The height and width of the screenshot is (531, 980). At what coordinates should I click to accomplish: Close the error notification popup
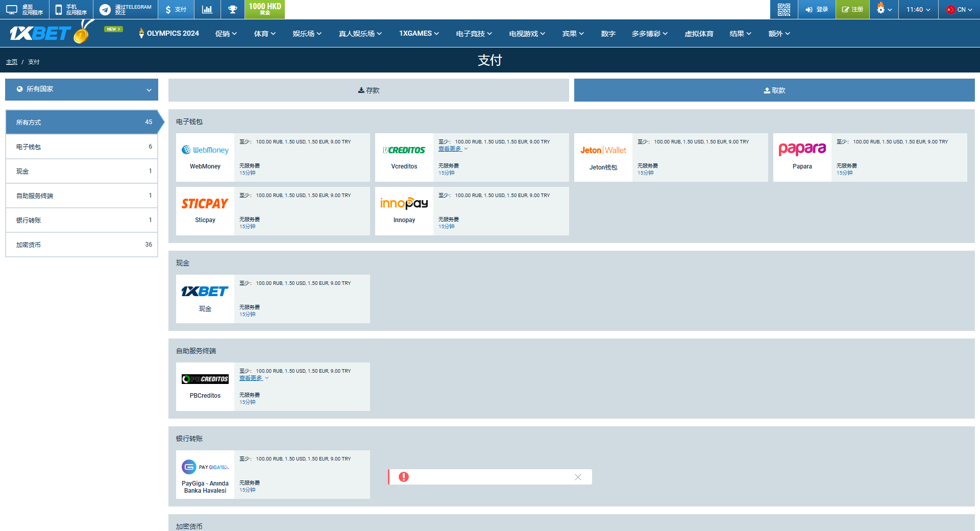tap(578, 477)
